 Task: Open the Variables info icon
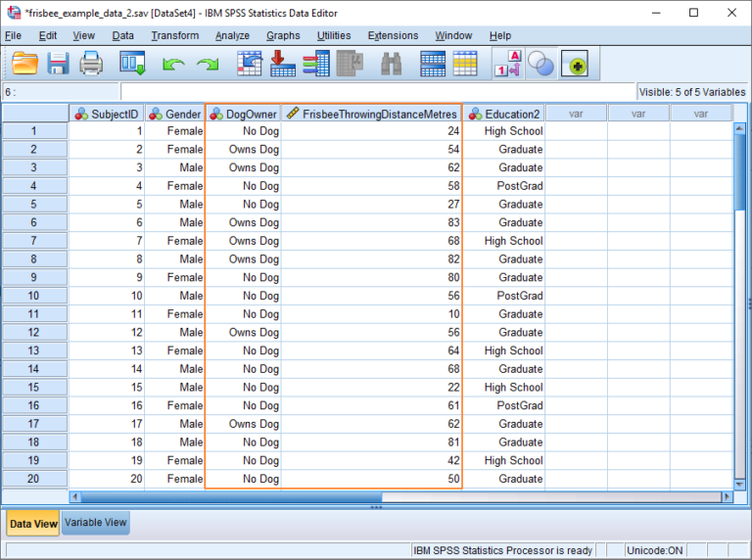(x=316, y=64)
